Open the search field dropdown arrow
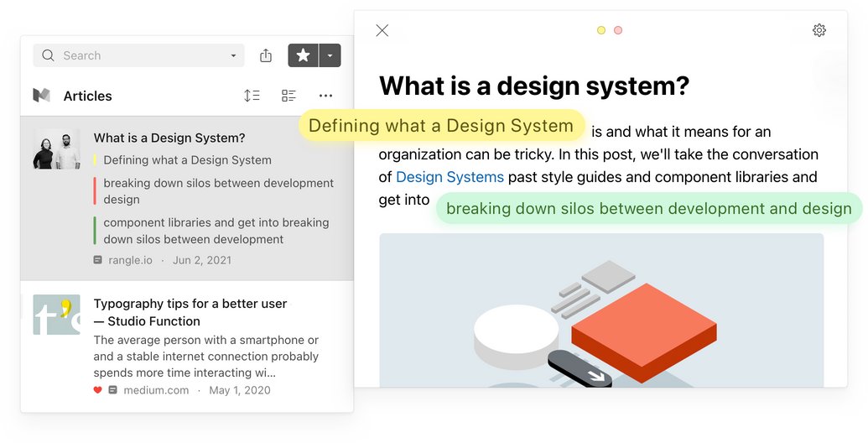The image size is (868, 443). (233, 55)
